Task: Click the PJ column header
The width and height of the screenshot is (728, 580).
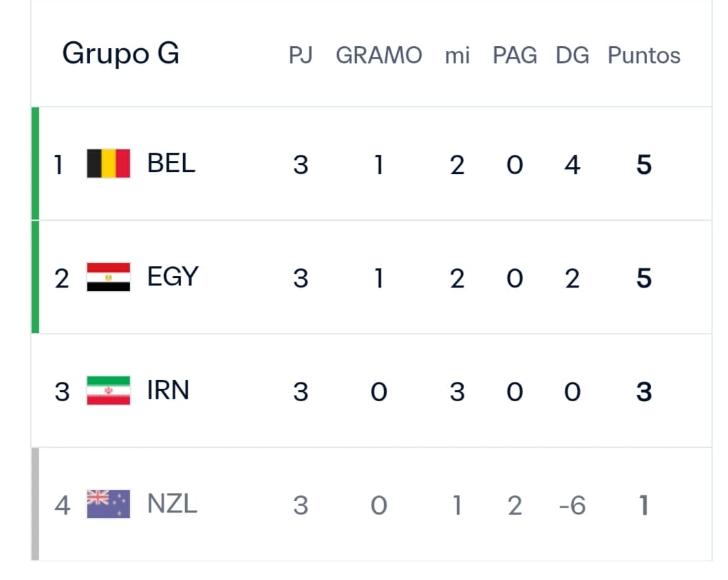Action: click(x=301, y=55)
